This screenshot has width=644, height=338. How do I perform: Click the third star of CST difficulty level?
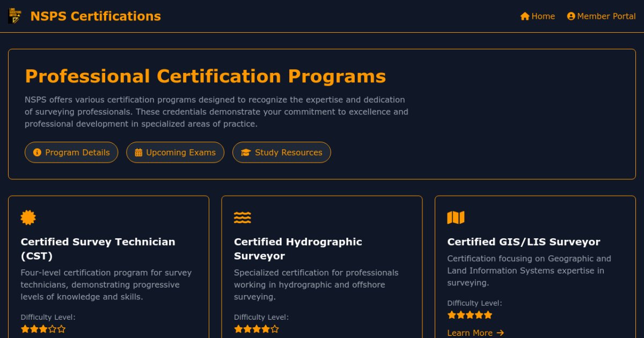(x=42, y=329)
